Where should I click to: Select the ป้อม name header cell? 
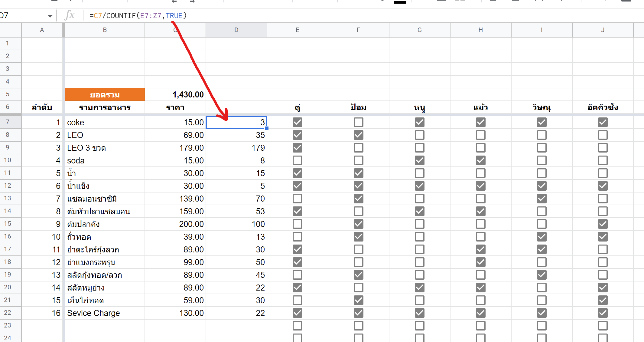[359, 107]
